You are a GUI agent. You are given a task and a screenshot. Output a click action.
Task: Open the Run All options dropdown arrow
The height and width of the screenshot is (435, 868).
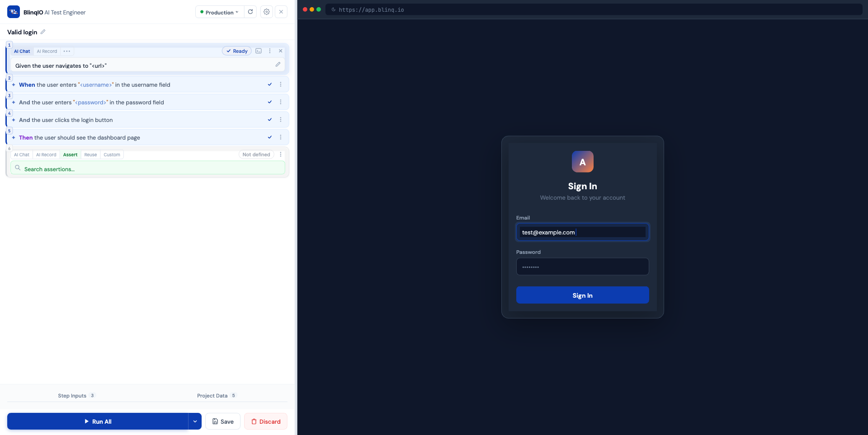[195, 421]
